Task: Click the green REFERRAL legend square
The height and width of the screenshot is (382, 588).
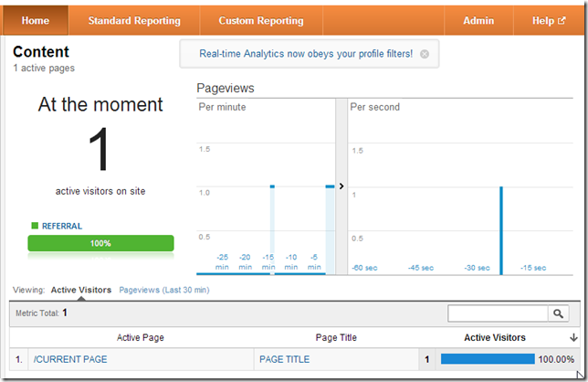Action: (34, 226)
